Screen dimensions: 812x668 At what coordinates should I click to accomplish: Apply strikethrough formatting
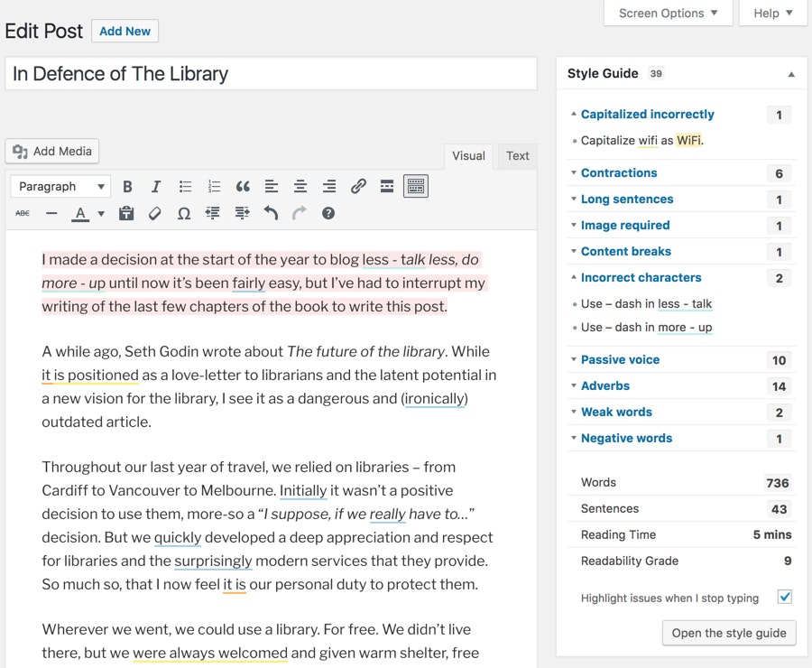[x=22, y=213]
